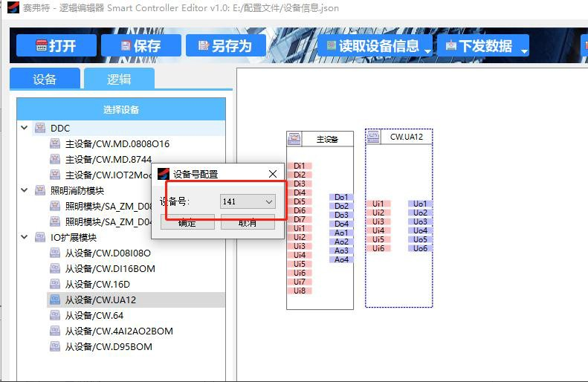
Task: Click the 打开 toolbar button
Action: (56, 46)
